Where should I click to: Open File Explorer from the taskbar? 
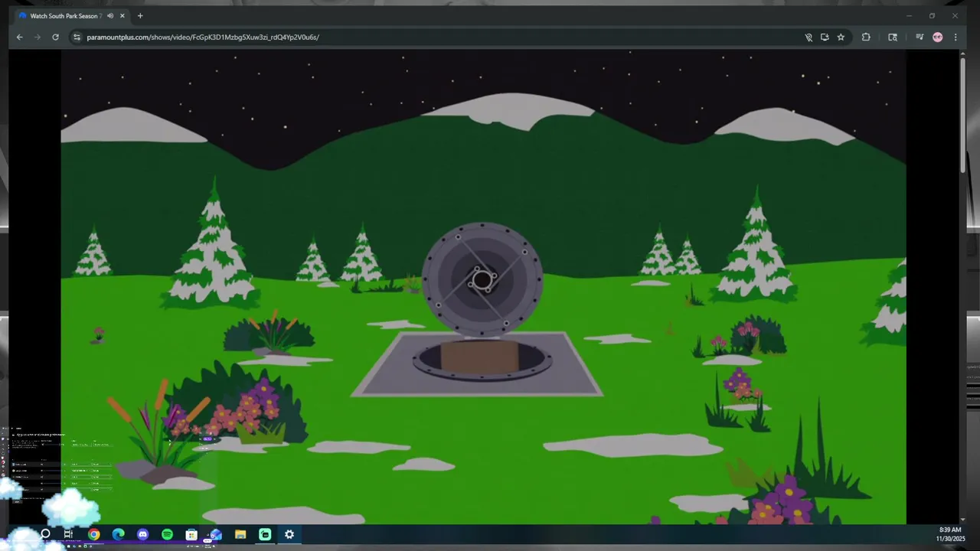click(x=240, y=535)
